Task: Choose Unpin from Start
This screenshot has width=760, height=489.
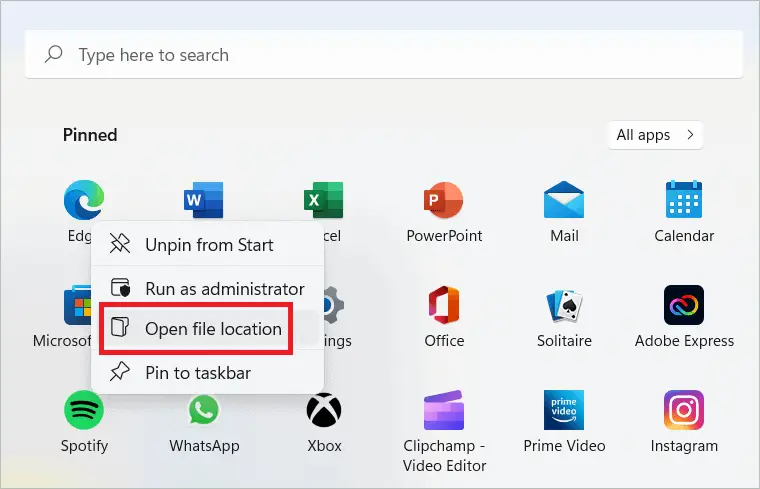Action: [207, 245]
